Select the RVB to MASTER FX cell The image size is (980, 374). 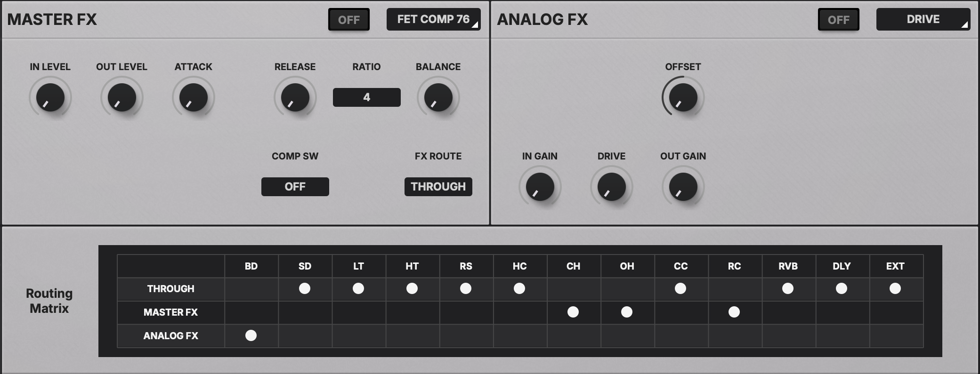click(788, 312)
